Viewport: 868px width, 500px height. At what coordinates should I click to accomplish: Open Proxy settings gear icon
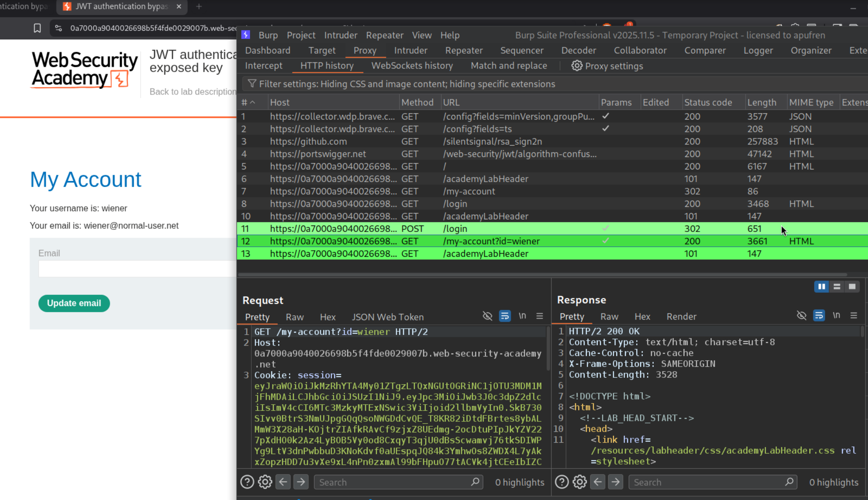(x=576, y=66)
